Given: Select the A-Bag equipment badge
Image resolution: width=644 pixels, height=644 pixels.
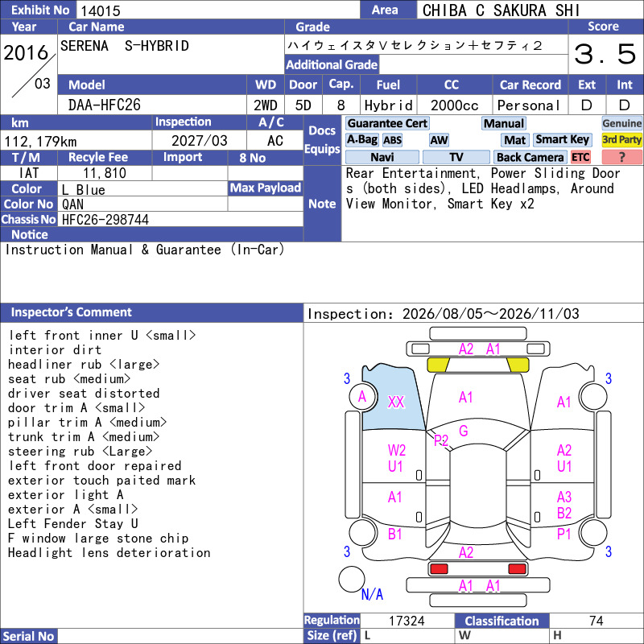Looking at the screenshot, I should [361, 140].
